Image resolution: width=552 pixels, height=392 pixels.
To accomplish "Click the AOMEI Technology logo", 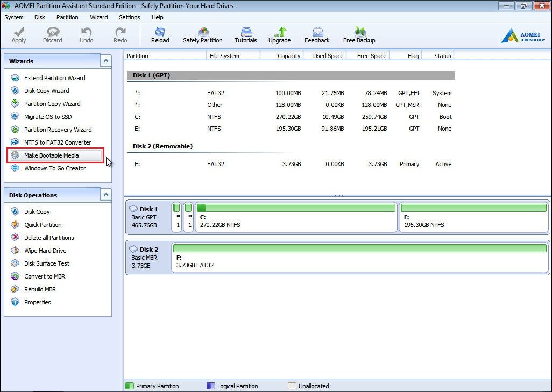I will [523, 35].
